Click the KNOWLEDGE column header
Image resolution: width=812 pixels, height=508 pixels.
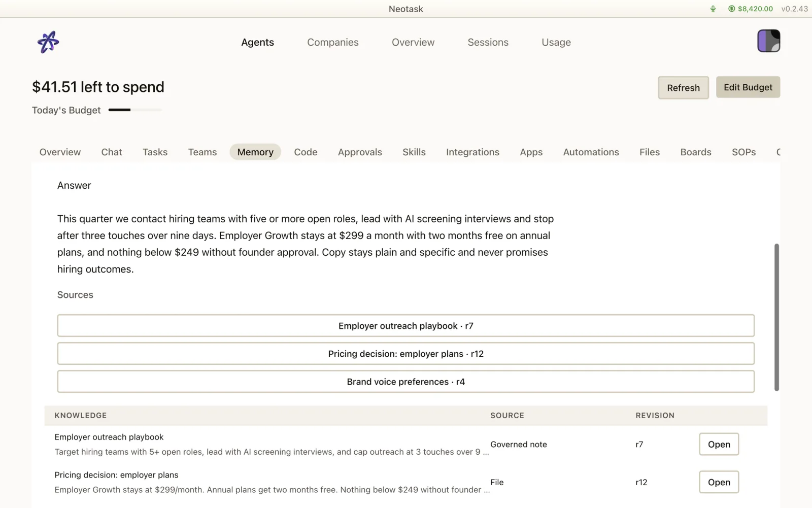81,415
